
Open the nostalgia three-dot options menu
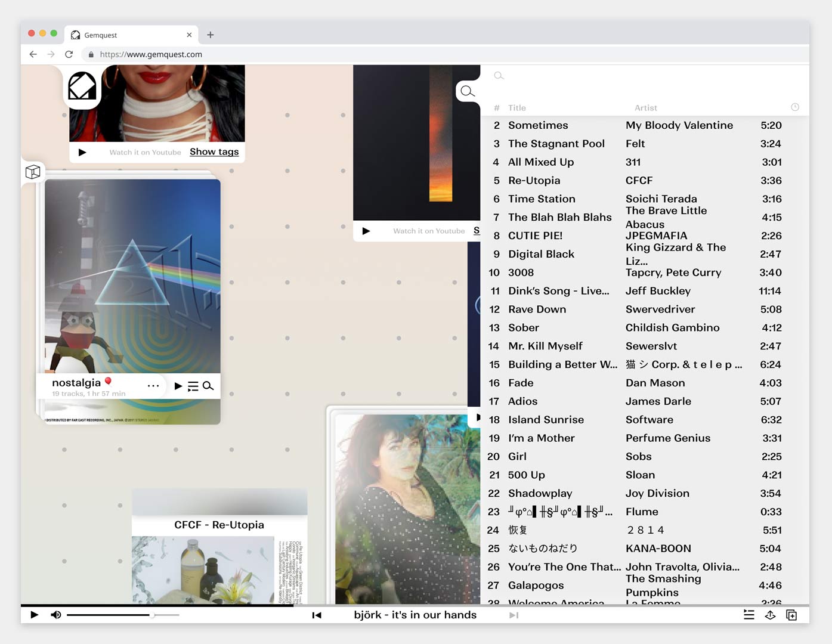coord(153,386)
